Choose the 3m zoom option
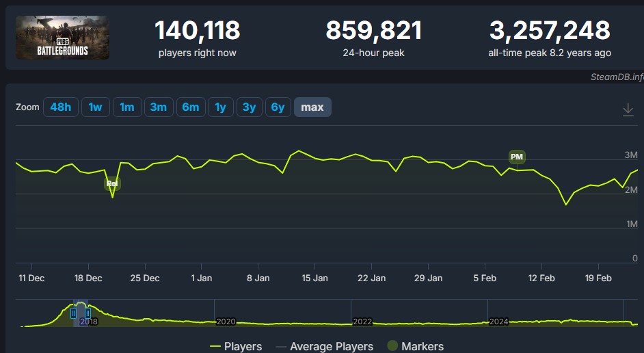Image resolution: width=644 pixels, height=353 pixels. pos(158,107)
